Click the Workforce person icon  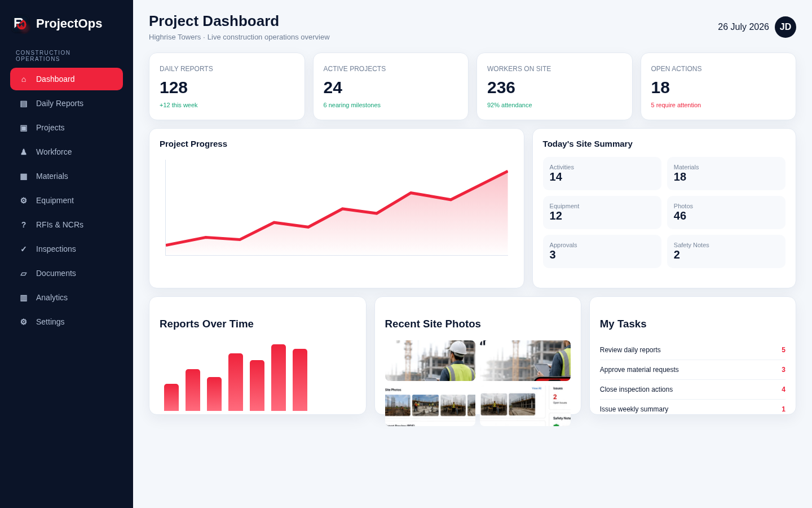click(x=24, y=152)
